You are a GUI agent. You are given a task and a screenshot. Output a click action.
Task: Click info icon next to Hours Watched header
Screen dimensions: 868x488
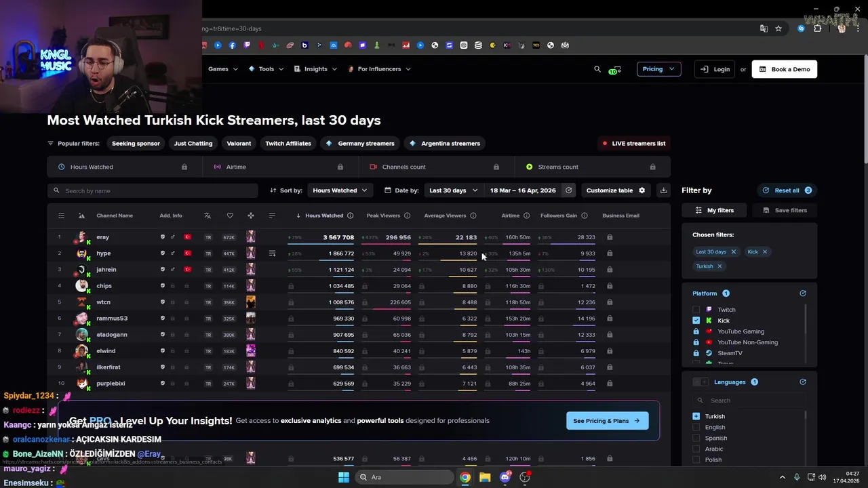click(x=350, y=216)
